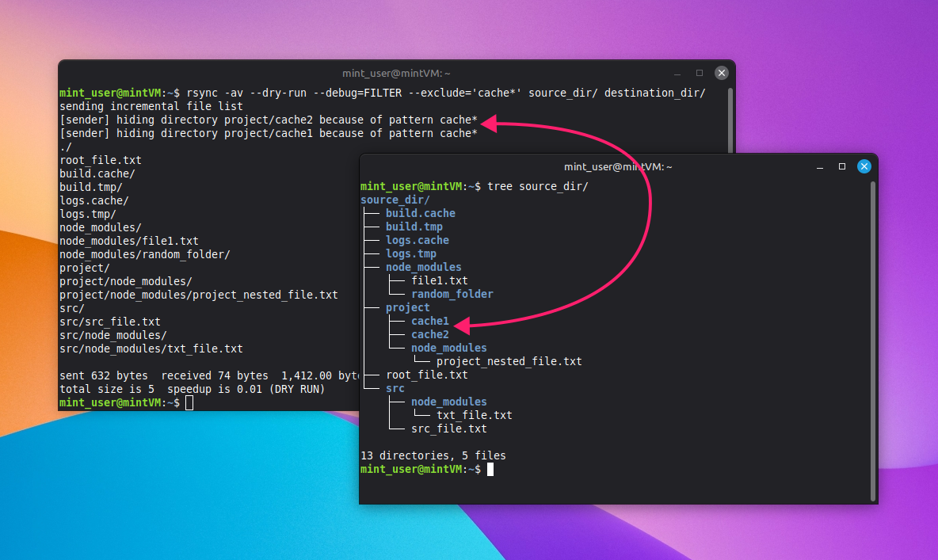Click 'cache2' in tree output

point(430,334)
